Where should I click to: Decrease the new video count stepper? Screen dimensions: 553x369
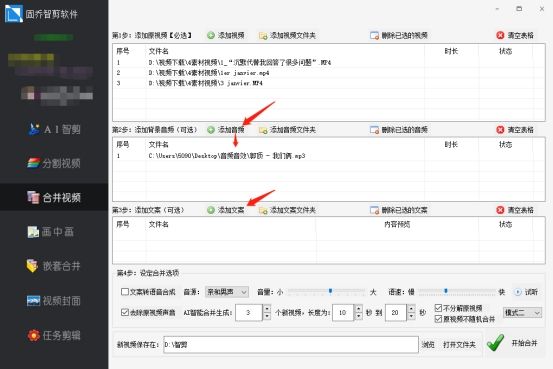(x=267, y=316)
